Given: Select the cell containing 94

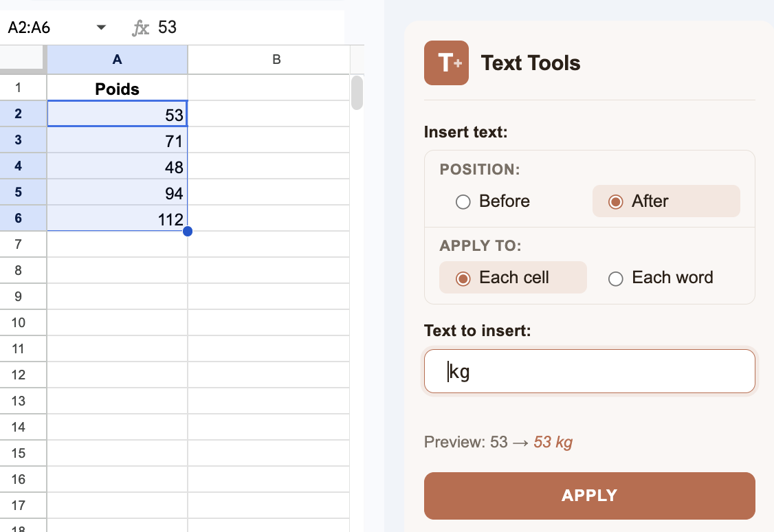Looking at the screenshot, I should (x=117, y=192).
